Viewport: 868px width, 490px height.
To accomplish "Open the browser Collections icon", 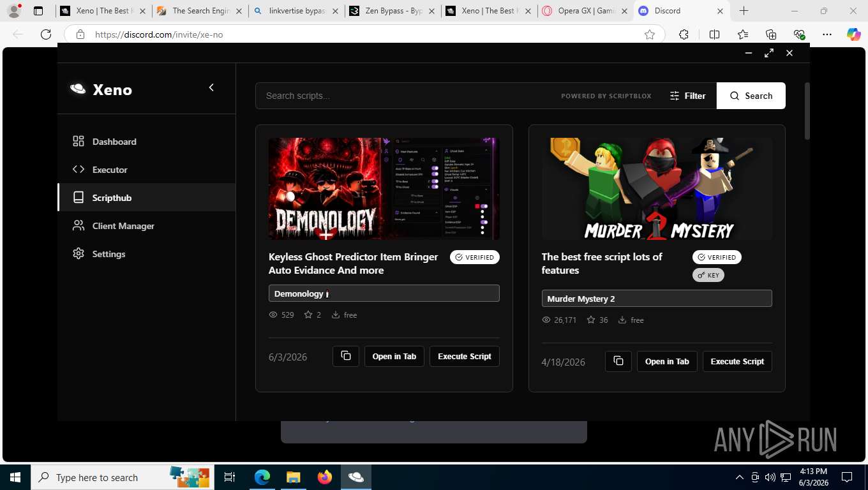I will (x=771, y=34).
